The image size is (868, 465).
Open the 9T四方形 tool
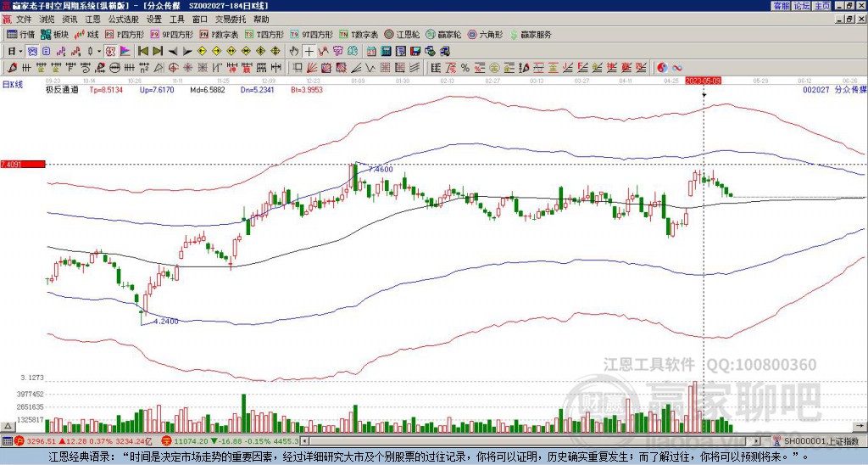point(312,34)
